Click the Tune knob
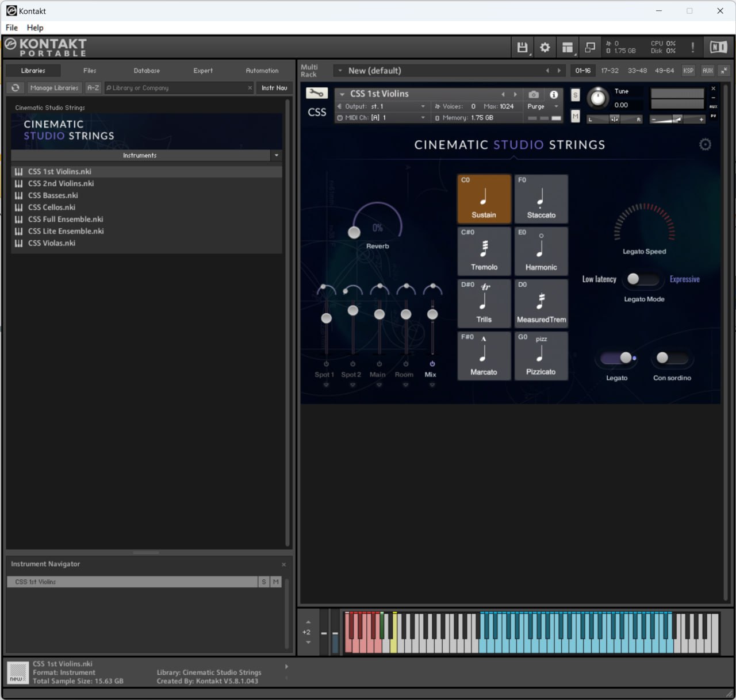This screenshot has width=736, height=700. (598, 98)
